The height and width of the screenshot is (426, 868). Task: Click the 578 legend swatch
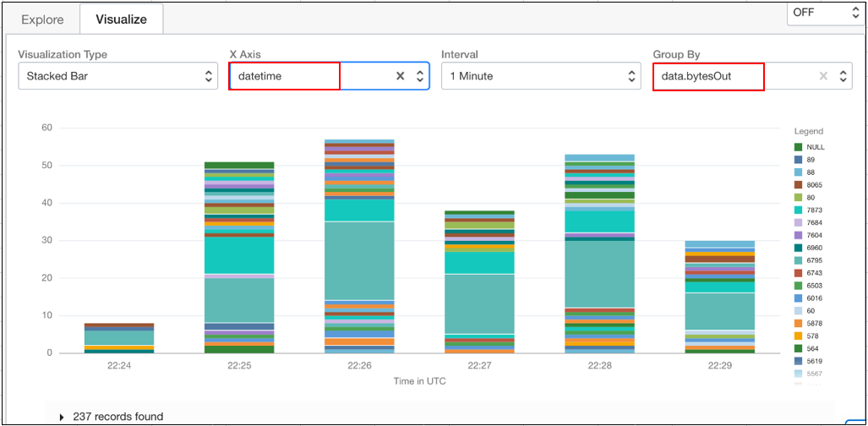click(798, 336)
